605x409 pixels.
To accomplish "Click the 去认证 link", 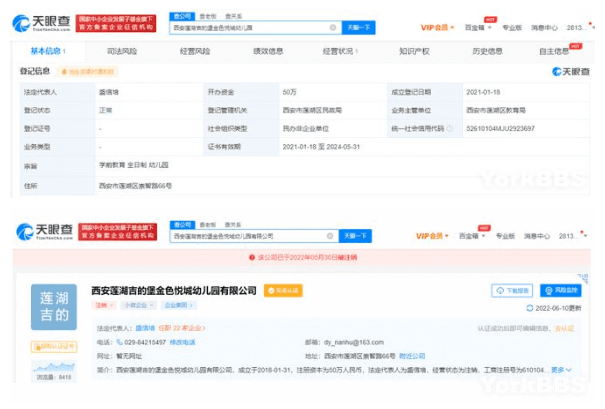I will click(564, 328).
